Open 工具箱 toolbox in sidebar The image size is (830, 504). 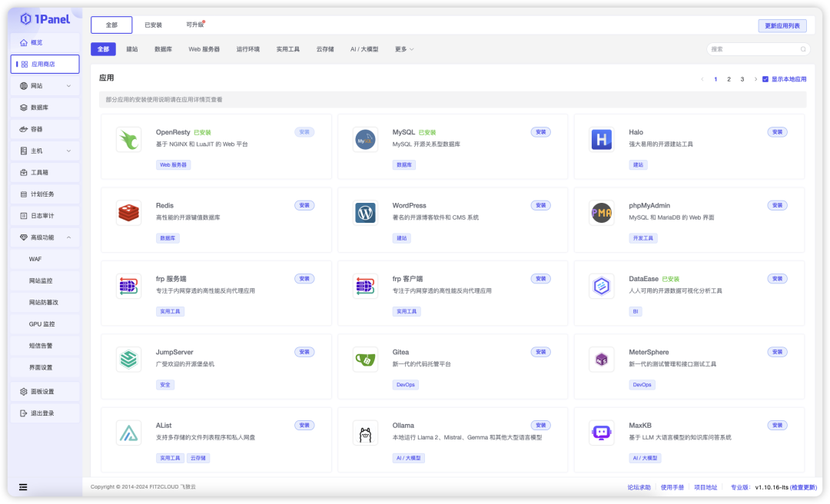click(x=45, y=173)
